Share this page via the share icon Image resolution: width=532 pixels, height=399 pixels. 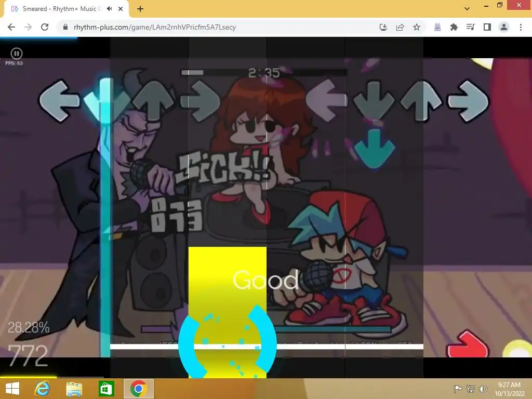(x=400, y=27)
